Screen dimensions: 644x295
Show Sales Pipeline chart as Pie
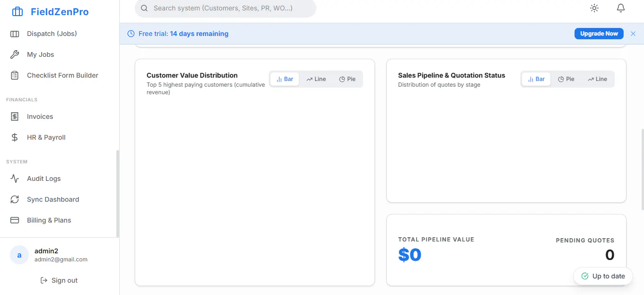566,79
